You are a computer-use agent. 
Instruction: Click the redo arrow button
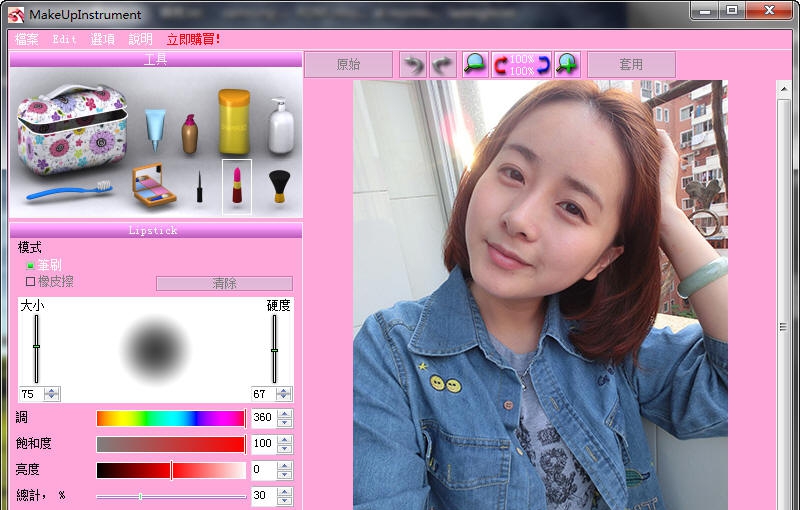pos(443,65)
